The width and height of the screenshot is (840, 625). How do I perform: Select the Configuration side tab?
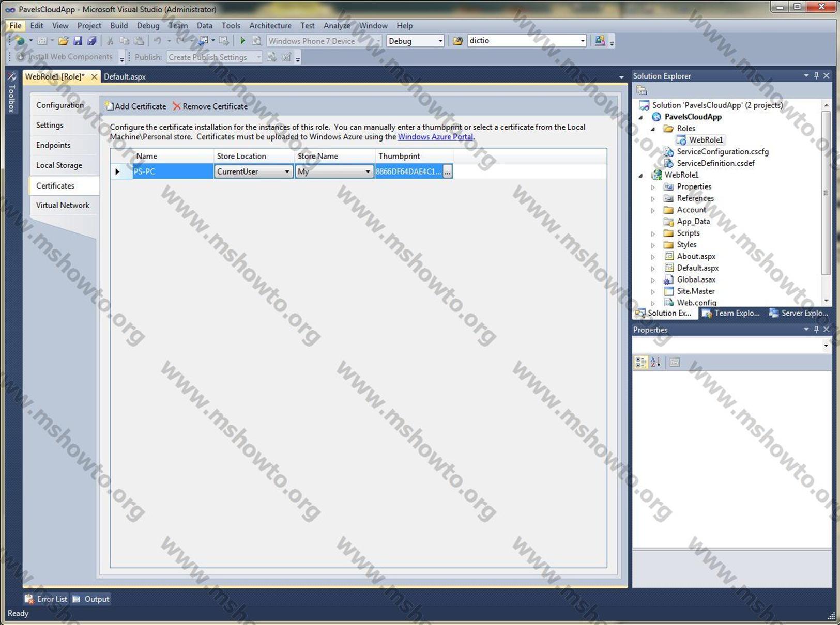pyautogui.click(x=60, y=105)
